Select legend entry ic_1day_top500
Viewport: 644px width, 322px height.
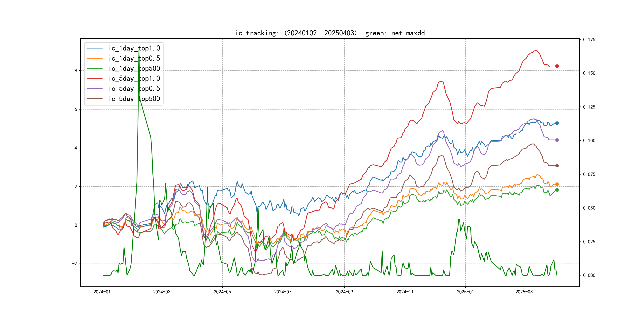(134, 69)
